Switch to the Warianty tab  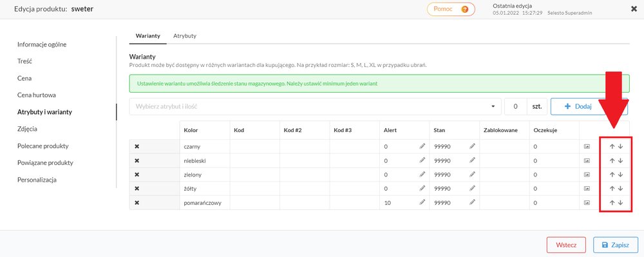click(x=148, y=35)
